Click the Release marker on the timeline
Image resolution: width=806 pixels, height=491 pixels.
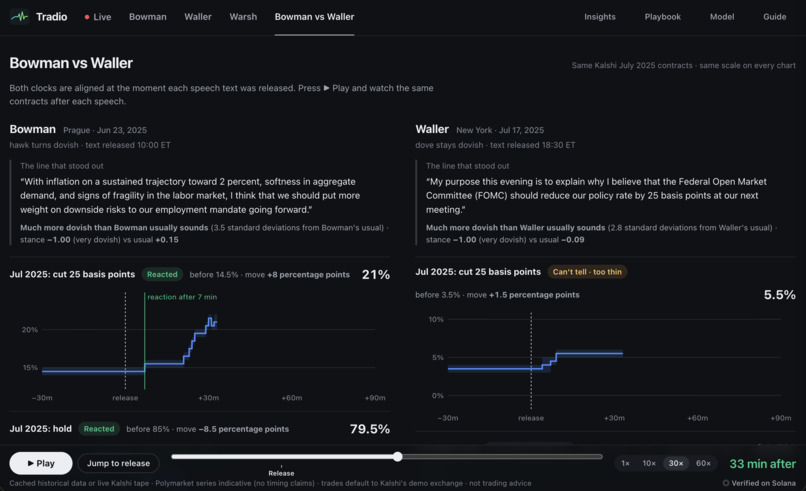281,471
